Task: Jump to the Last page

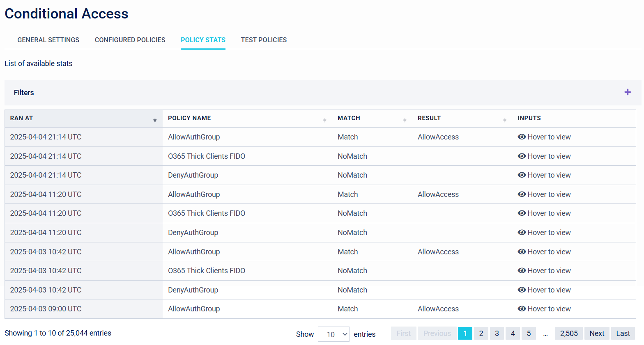Action: [x=623, y=334]
